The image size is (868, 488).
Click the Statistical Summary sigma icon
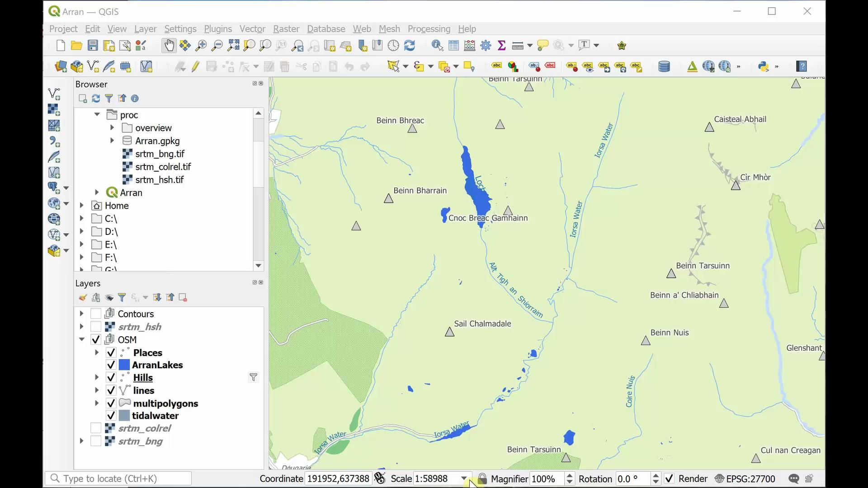[502, 45]
